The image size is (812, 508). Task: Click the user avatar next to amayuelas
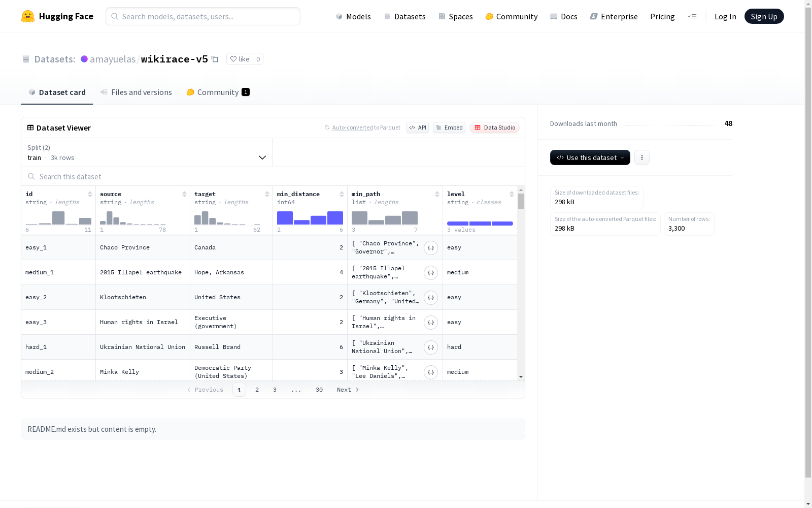point(84,59)
